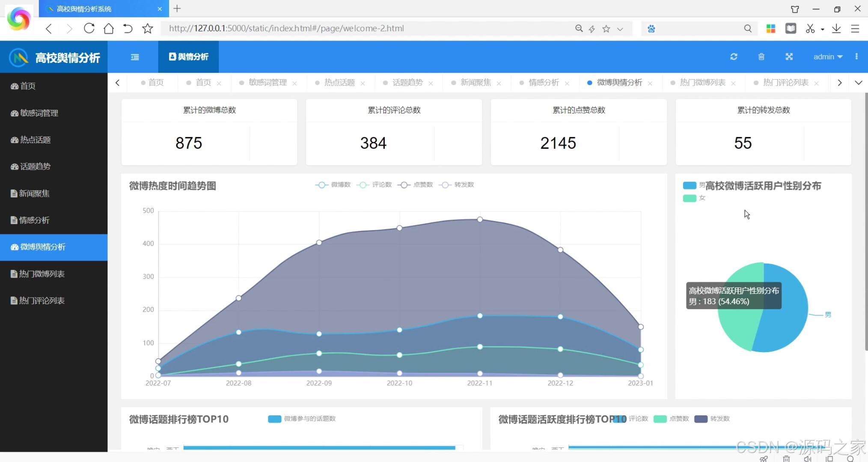Open 热点话题 in the sidebar
Screen dimensions: 868x462
(54, 140)
